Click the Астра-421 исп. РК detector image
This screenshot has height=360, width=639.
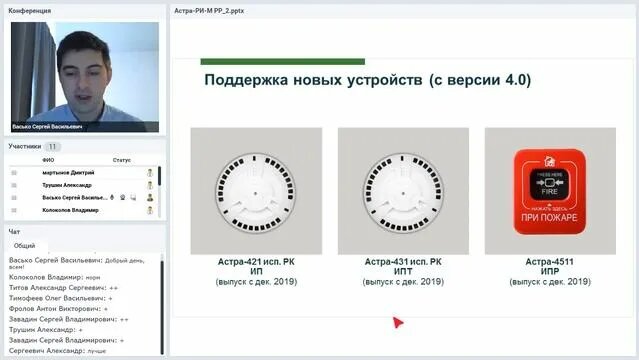tap(256, 191)
